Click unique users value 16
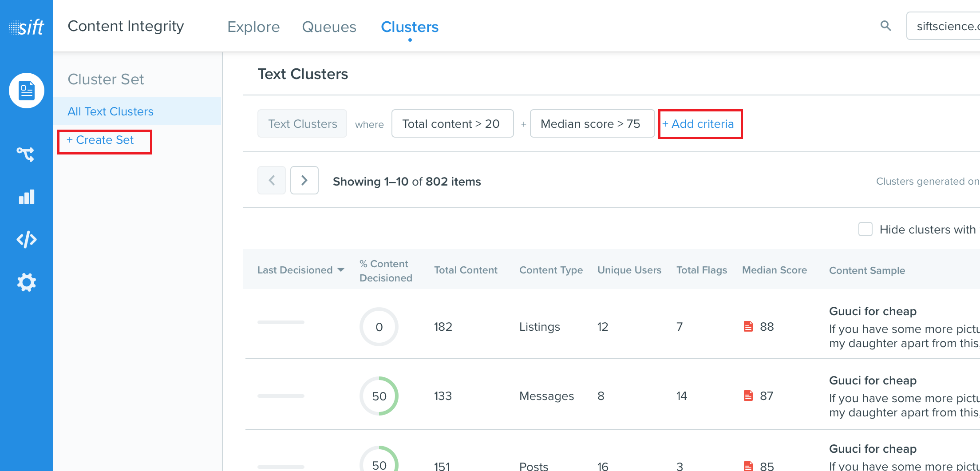The height and width of the screenshot is (471, 980). coord(603,466)
